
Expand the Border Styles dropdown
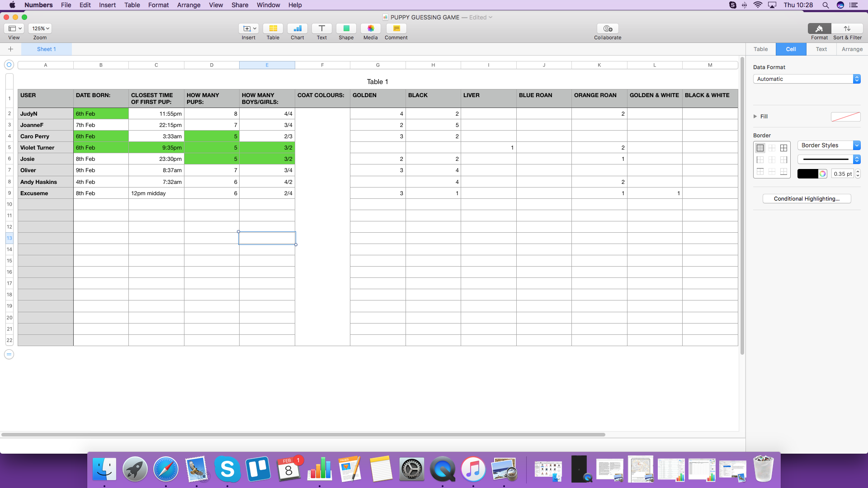click(857, 145)
